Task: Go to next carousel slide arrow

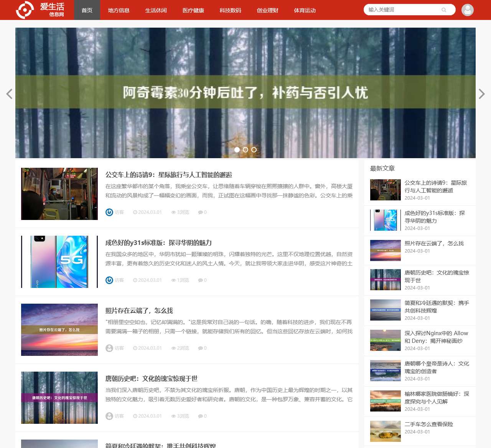Action: 482,94
